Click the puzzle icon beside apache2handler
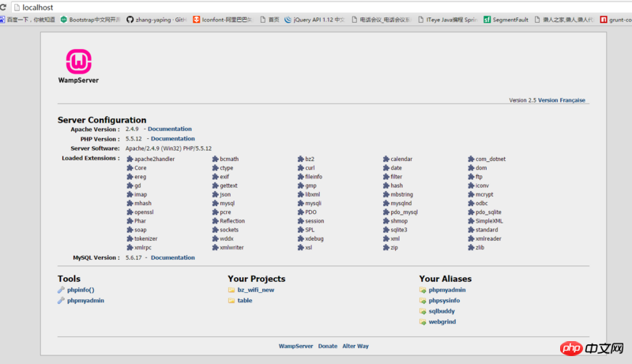This screenshot has height=364, width=632. pos(130,159)
